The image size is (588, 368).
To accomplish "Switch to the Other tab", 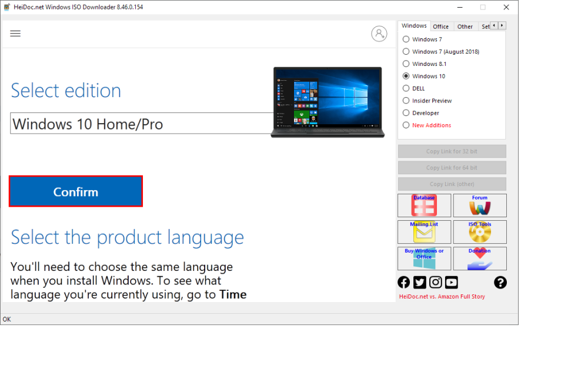I will 465,26.
